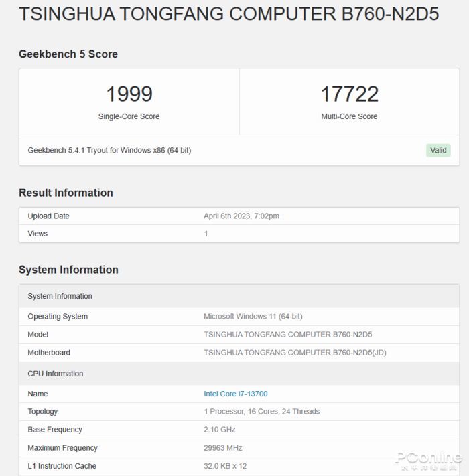Click the Motherboard row label
This screenshot has height=476, width=469.
(49, 353)
